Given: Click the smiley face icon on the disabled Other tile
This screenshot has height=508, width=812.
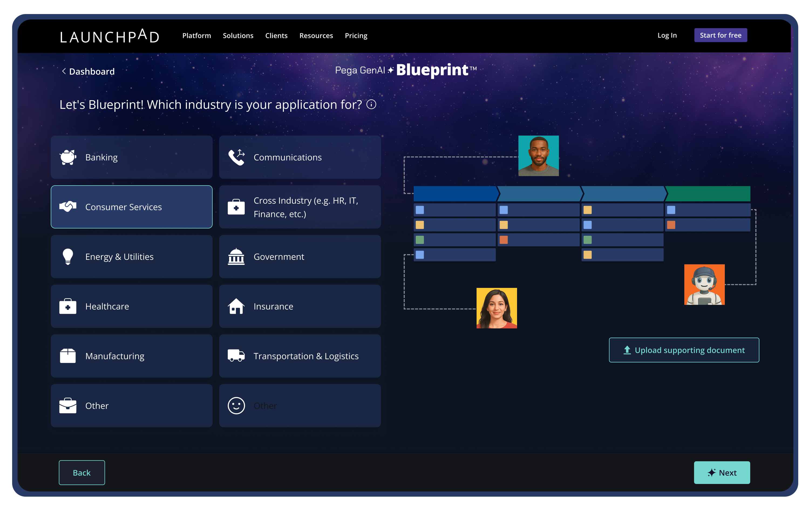Looking at the screenshot, I should [x=236, y=406].
